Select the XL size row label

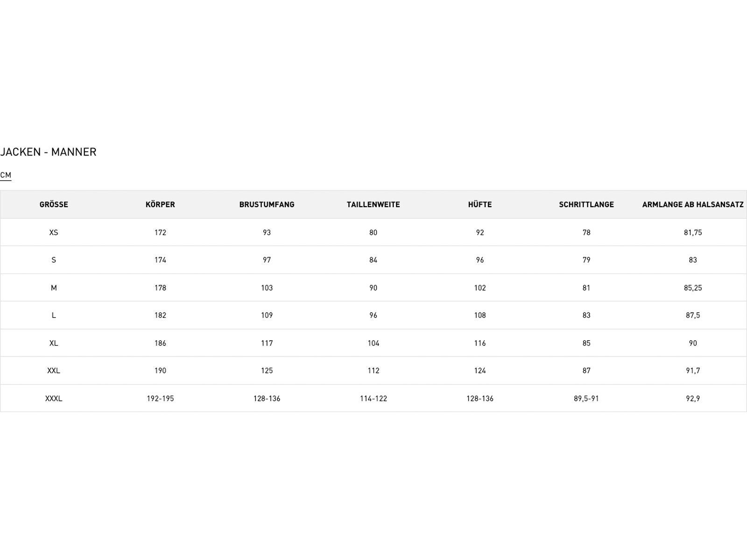click(54, 343)
